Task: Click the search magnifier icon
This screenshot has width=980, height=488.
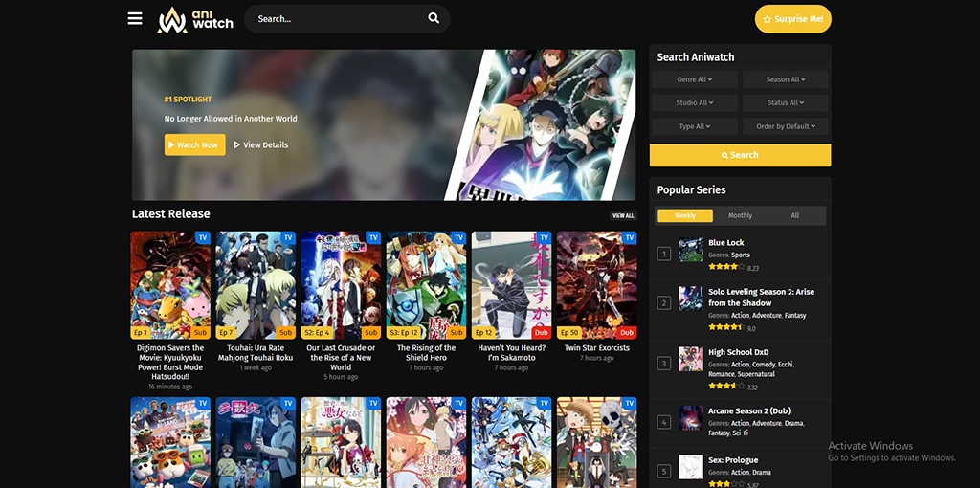Action: 434,18
